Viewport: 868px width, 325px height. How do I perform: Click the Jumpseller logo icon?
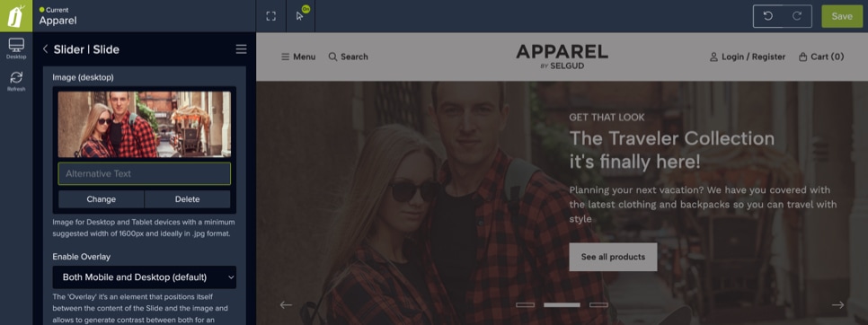[x=16, y=16]
